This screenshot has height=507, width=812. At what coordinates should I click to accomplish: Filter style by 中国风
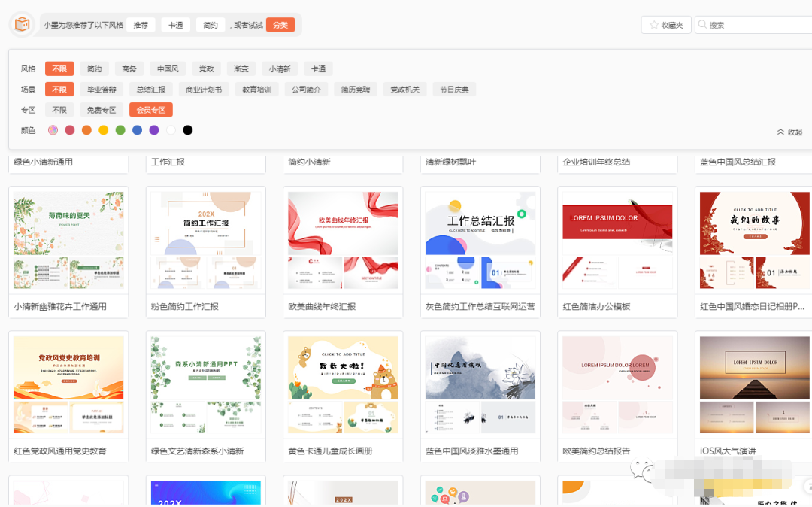168,69
